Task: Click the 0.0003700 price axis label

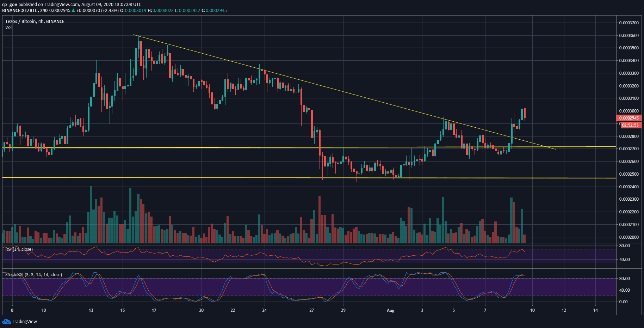Action: [x=629, y=23]
